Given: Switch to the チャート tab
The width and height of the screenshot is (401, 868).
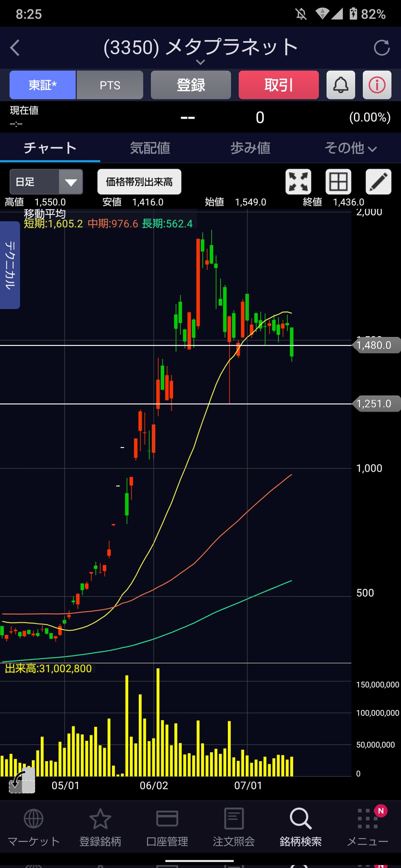Looking at the screenshot, I should click(x=50, y=148).
